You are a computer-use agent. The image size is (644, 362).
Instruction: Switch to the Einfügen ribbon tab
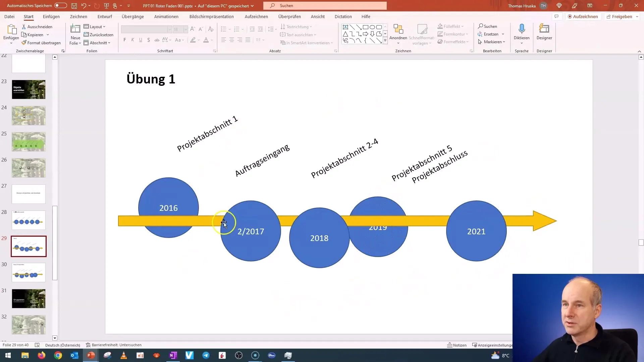click(x=51, y=16)
